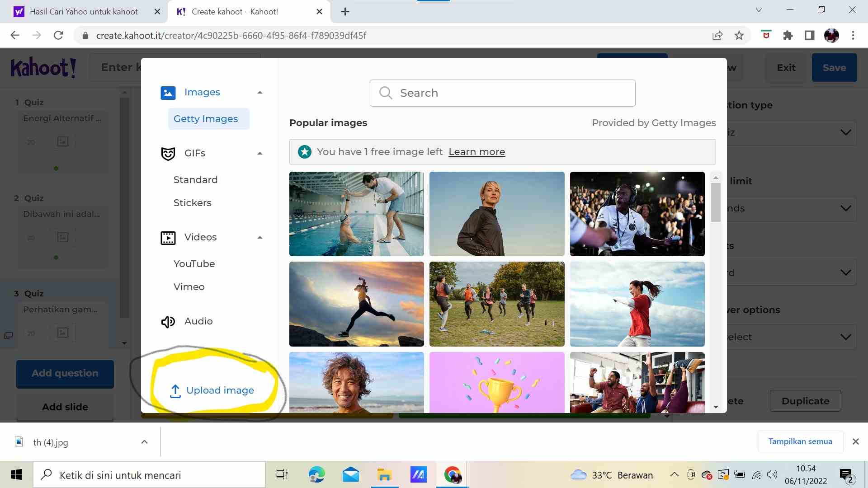The image size is (868, 488).
Task: Select the gamer with headset image
Action: coord(637,214)
